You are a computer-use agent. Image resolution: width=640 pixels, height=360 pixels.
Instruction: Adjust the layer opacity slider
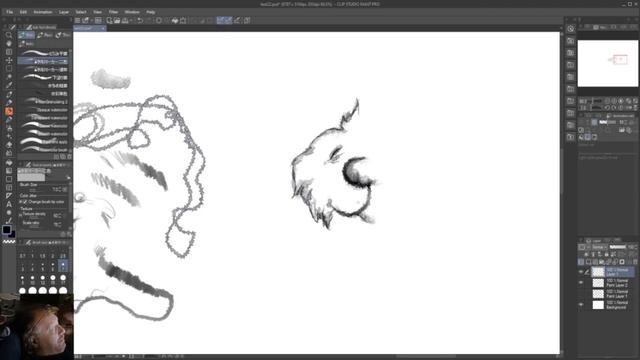[x=618, y=247]
